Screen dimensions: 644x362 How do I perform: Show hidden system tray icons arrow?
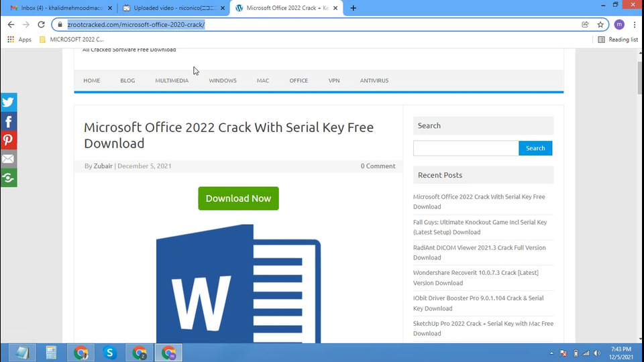tap(551, 353)
